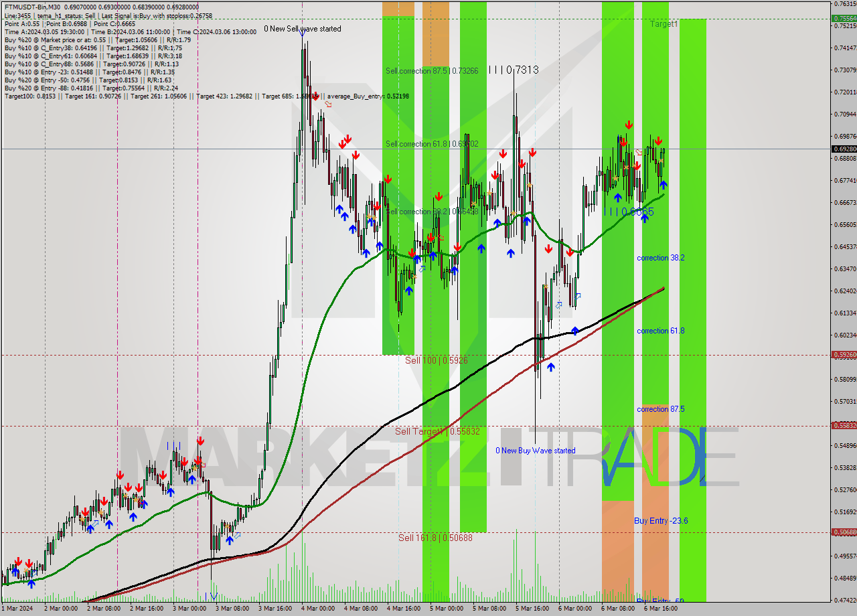Click red arrow above the 3 Mar peak candle

(x=200, y=441)
